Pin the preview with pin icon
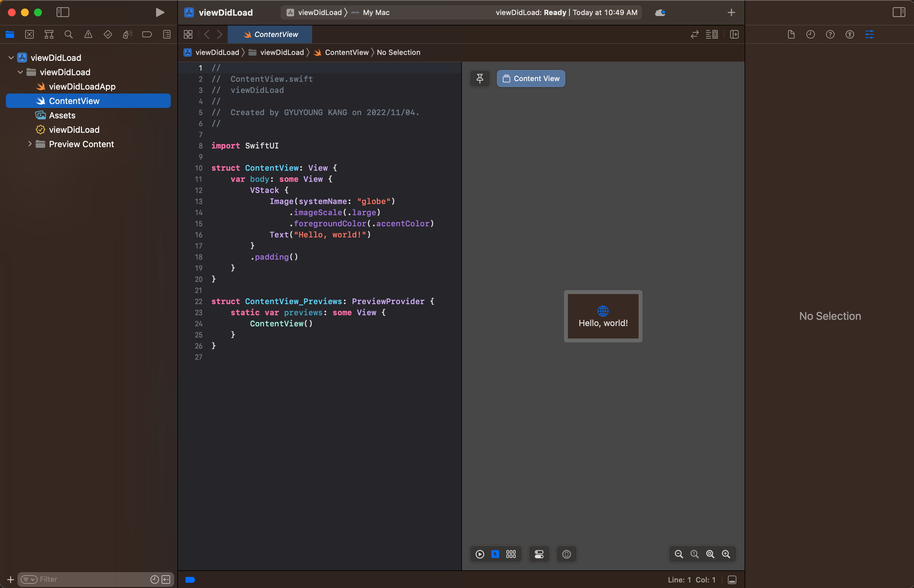Screen dimensions: 914x588 pyautogui.click(x=480, y=78)
